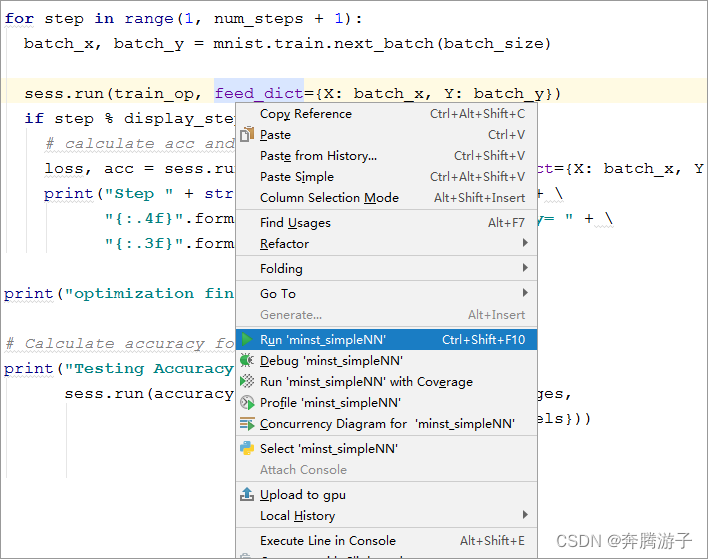Click 'loss, acc' assignment text
This screenshot has height=559, width=708.
pos(89,168)
